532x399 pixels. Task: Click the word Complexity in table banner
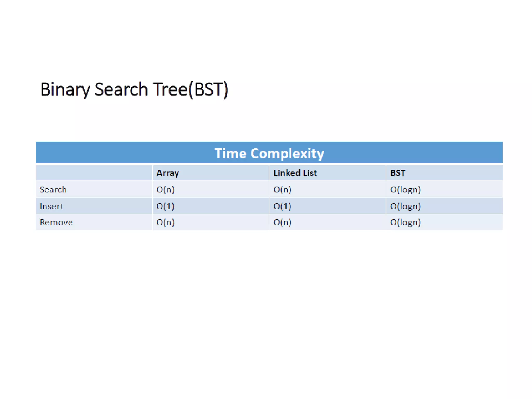pos(287,153)
